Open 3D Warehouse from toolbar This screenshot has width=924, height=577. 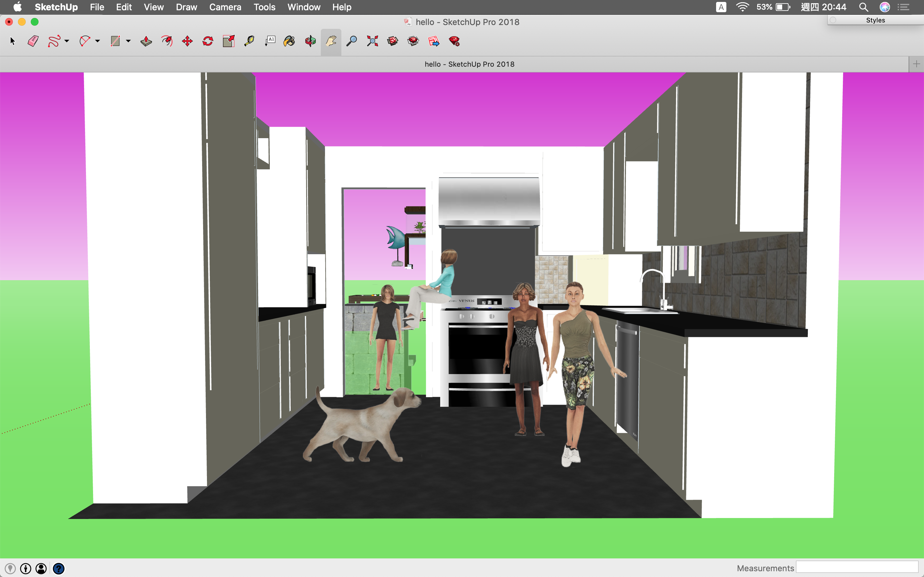click(x=392, y=41)
